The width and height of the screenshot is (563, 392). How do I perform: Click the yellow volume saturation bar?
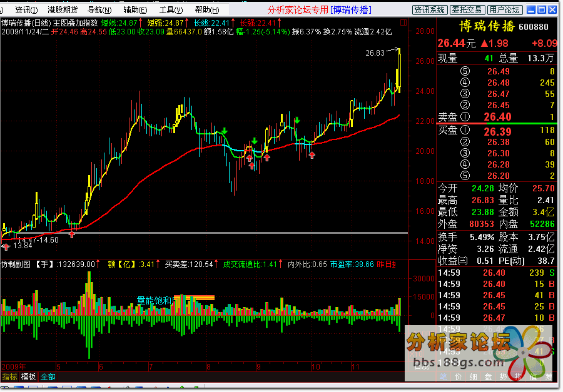[x=195, y=297]
